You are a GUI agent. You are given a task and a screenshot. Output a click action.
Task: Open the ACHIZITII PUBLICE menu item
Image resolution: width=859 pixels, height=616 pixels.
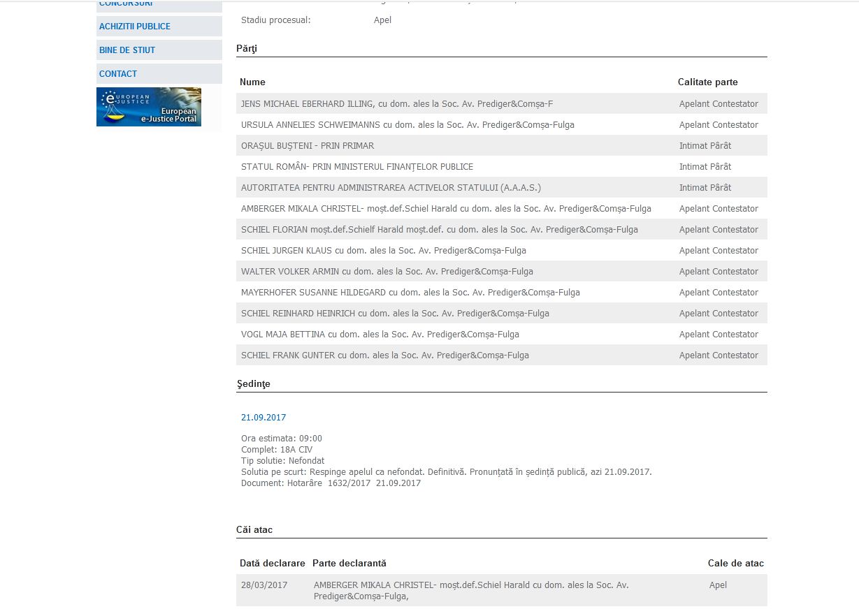pyautogui.click(x=135, y=27)
